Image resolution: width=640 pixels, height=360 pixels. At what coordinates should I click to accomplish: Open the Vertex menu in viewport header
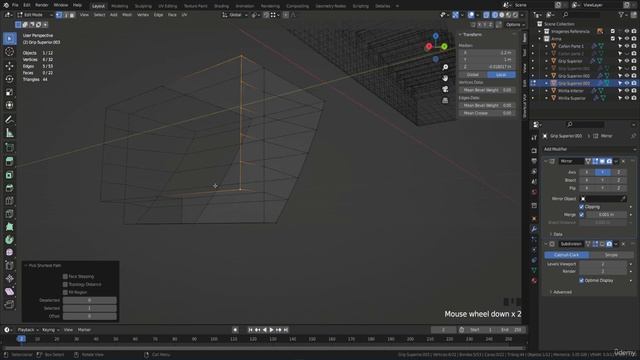[143, 15]
